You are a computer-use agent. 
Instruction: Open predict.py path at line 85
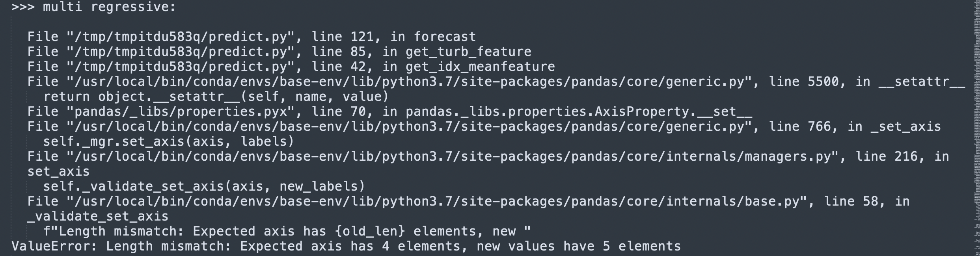pyautogui.click(x=181, y=52)
